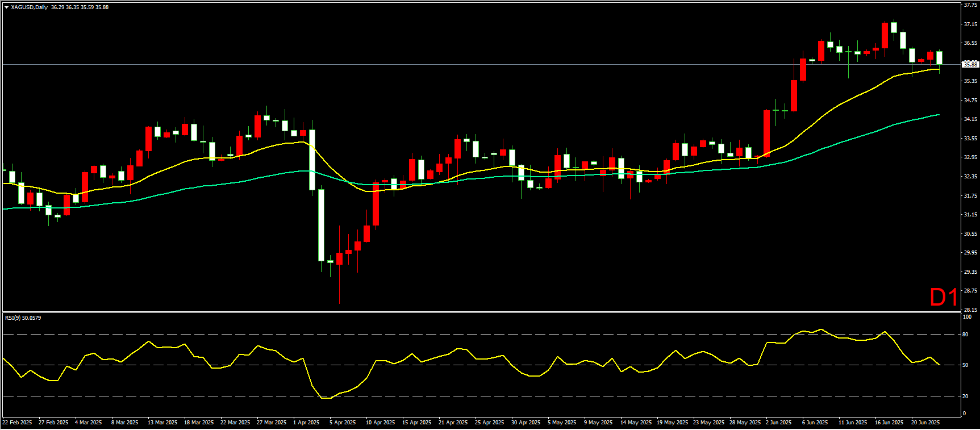Select the 13 Mar 2025 date label
The image size is (980, 430).
(162, 423)
